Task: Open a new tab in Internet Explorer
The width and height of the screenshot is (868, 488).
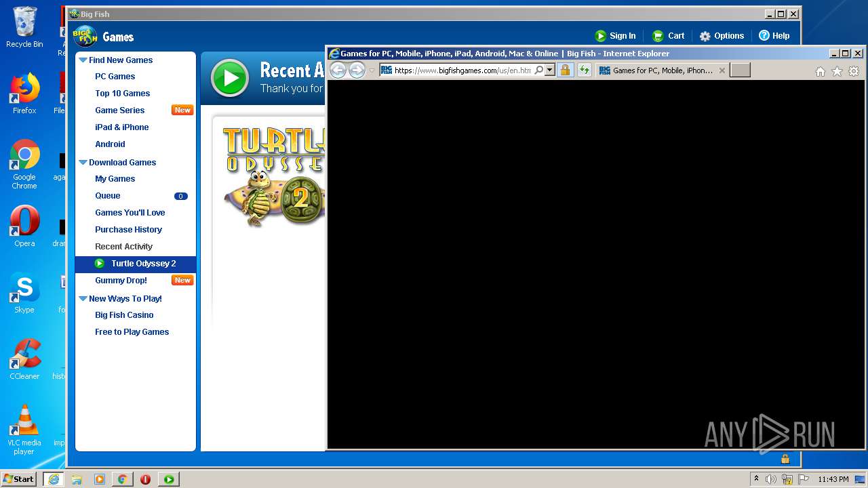Action: (x=740, y=70)
